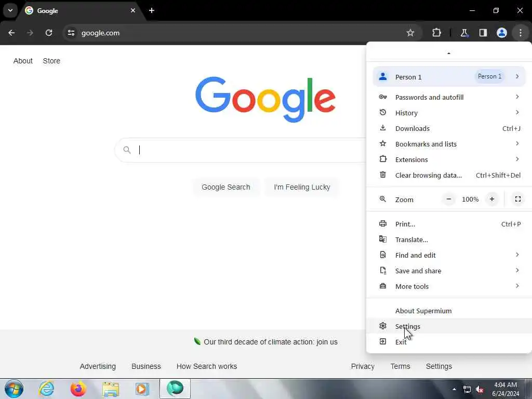532x399 pixels.
Task: Show hidden system tray icons arrow
Action: click(x=454, y=389)
